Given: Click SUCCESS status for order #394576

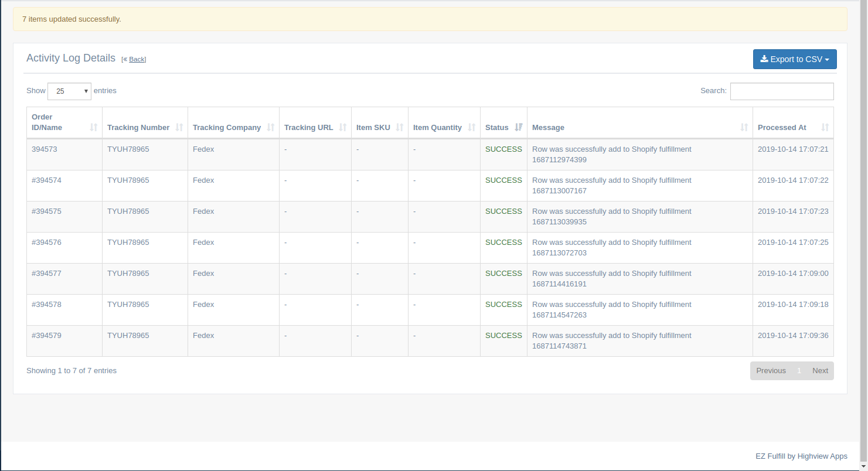Looking at the screenshot, I should point(503,243).
